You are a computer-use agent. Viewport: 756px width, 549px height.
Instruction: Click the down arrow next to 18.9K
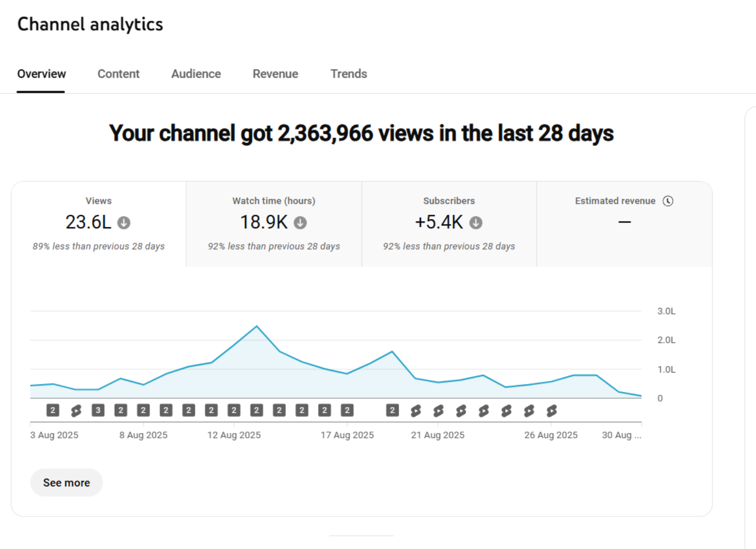point(300,222)
